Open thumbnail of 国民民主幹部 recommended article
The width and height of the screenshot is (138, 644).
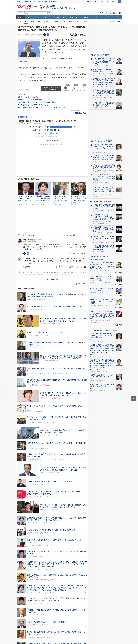[26, 188]
